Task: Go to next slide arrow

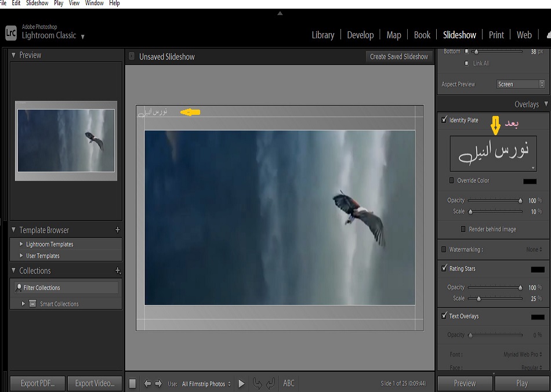Action: 158,383
